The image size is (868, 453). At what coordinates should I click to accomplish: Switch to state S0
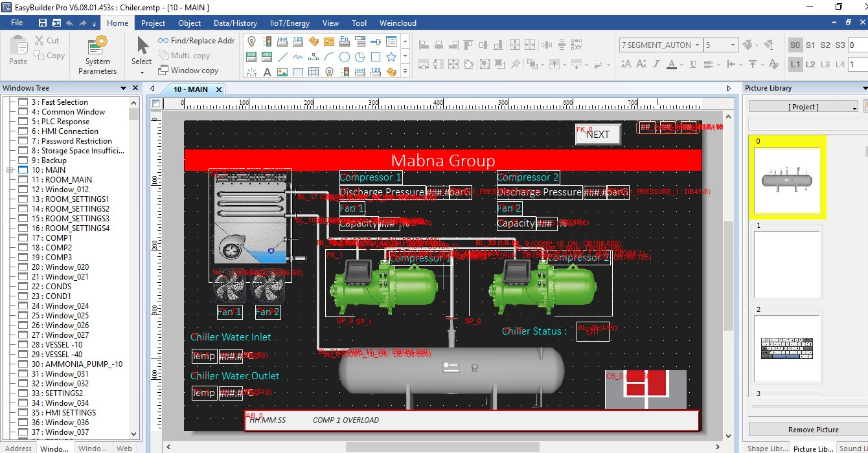pos(795,45)
